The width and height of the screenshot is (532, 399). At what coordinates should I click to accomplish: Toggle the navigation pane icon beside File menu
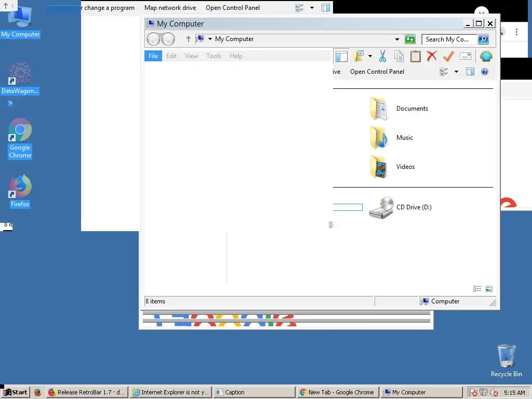pos(341,56)
